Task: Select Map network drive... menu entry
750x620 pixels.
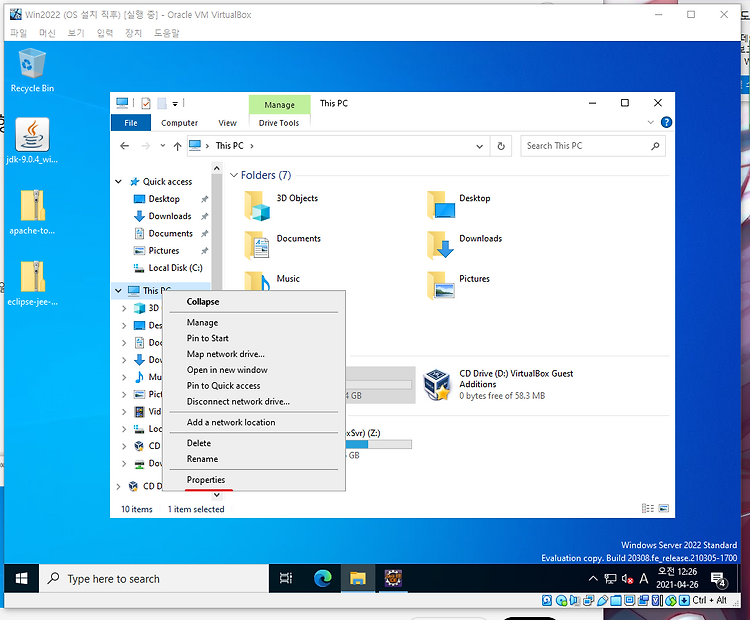Action: pyautogui.click(x=225, y=354)
